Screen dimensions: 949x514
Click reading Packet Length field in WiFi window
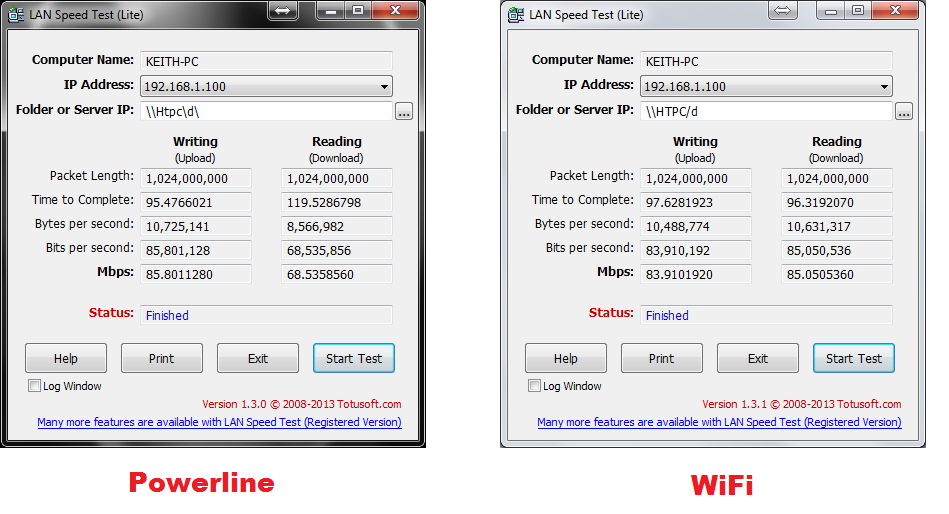click(x=837, y=179)
